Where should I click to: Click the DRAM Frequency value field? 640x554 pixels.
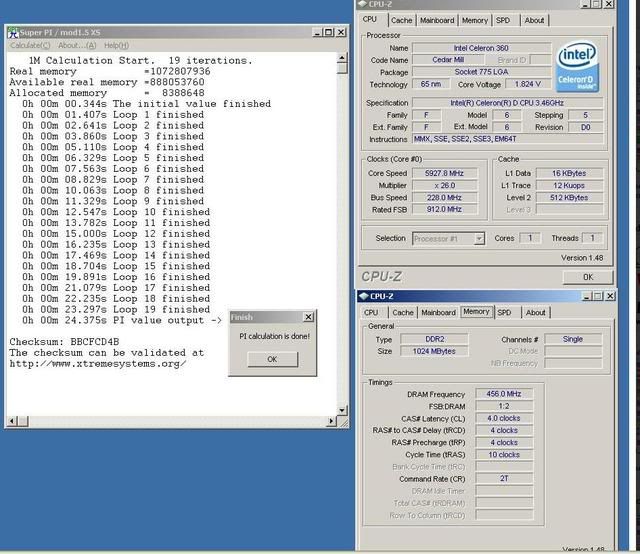click(505, 394)
